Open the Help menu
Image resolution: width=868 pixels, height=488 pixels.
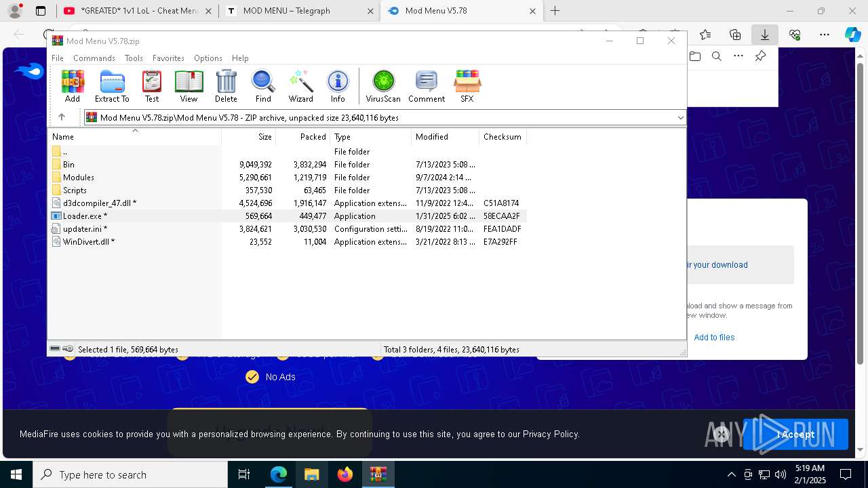tap(240, 58)
